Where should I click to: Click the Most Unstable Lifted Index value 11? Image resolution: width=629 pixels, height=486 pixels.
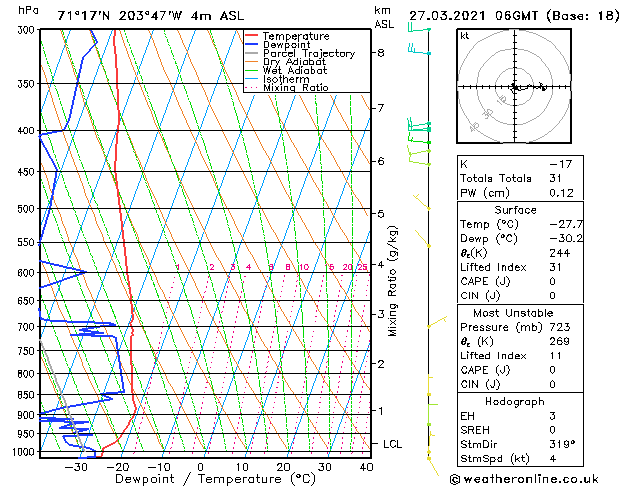click(555, 356)
